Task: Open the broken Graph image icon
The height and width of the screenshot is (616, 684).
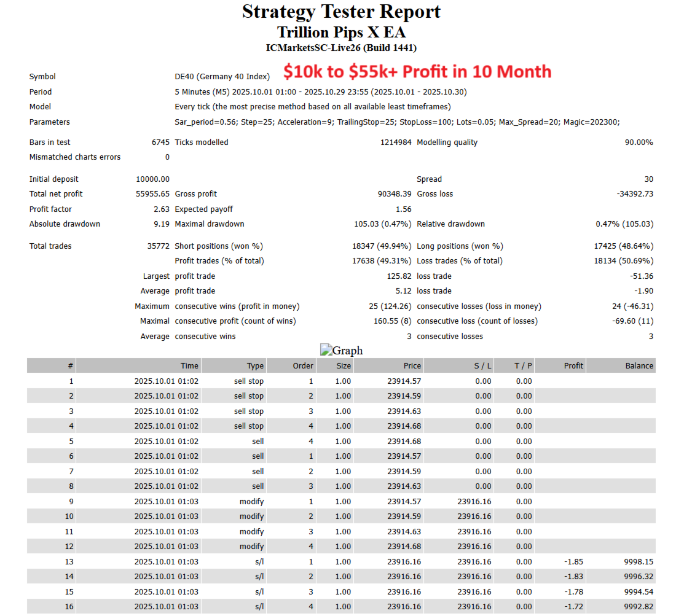Action: 326,350
